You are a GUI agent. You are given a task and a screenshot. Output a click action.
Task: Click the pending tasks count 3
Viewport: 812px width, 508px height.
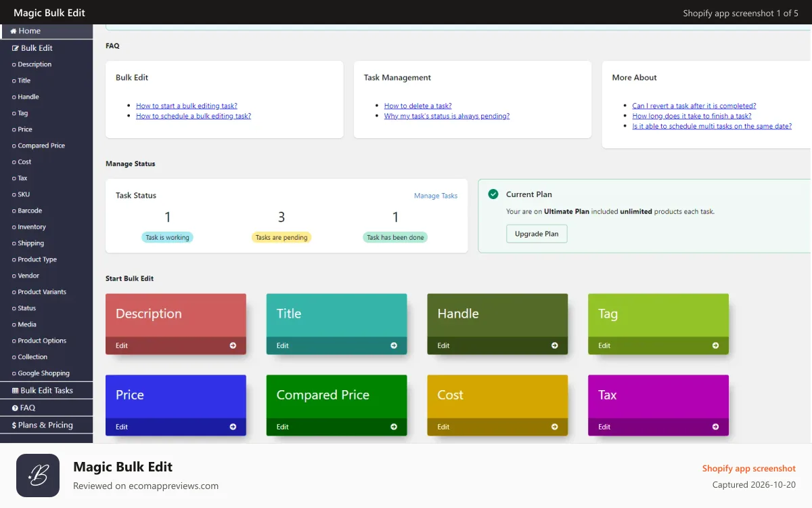pyautogui.click(x=281, y=217)
